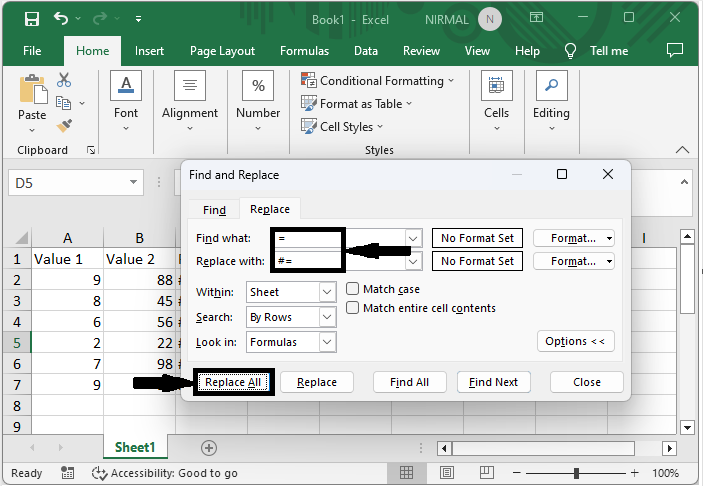The image size is (703, 486).
Task: Click the Format Painter brush icon
Action: 64,125
